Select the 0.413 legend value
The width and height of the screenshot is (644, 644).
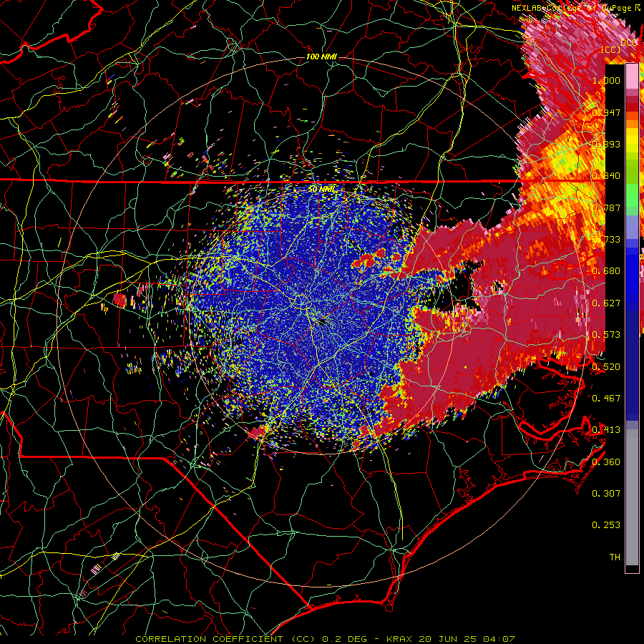[x=606, y=430]
